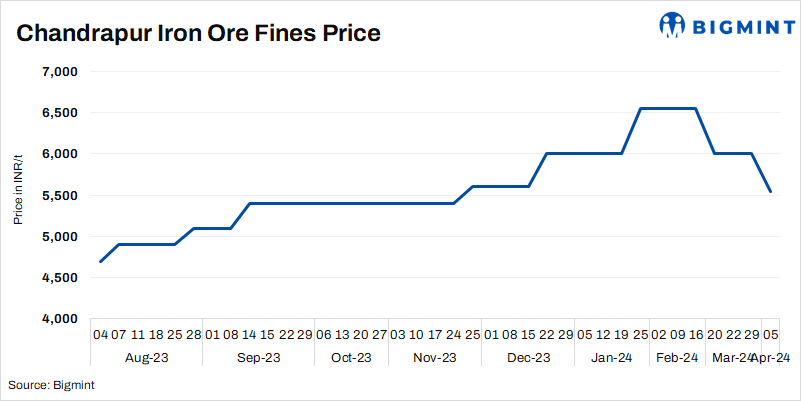Click the Apr-24 month label
This screenshot has height=401, width=801.
click(771, 357)
